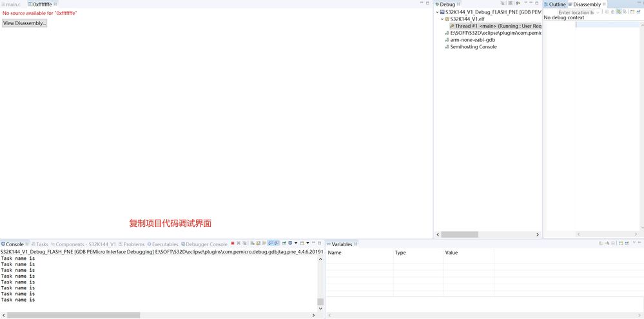
Task: Click the Open New View icon in Disassembly toolbar
Action: 632,12
